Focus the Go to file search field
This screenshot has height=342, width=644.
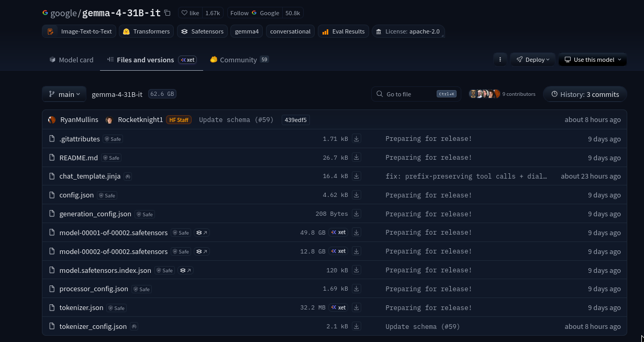(x=416, y=94)
